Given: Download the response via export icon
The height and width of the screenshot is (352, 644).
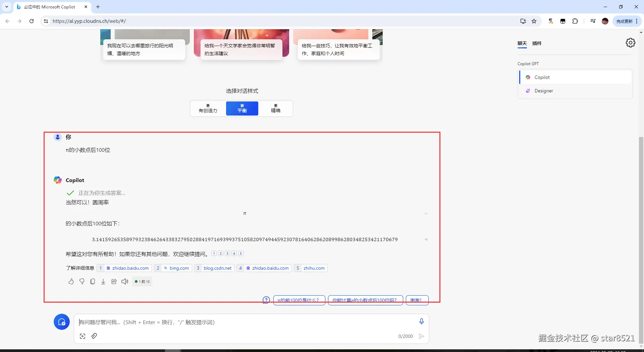Looking at the screenshot, I should (x=103, y=281).
